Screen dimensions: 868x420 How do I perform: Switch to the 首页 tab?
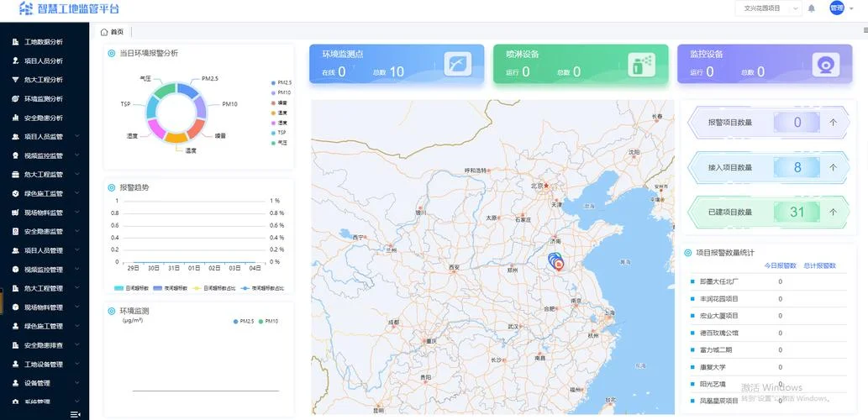113,32
